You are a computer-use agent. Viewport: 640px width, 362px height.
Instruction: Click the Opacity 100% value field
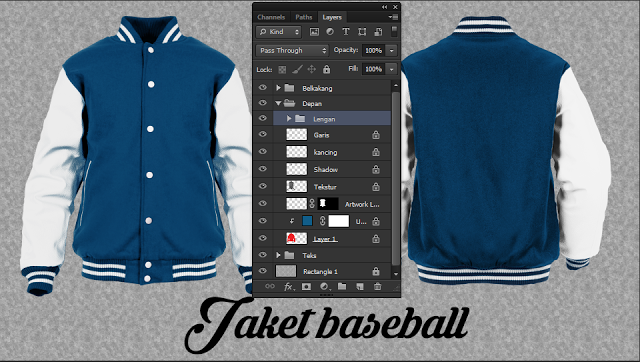373,51
